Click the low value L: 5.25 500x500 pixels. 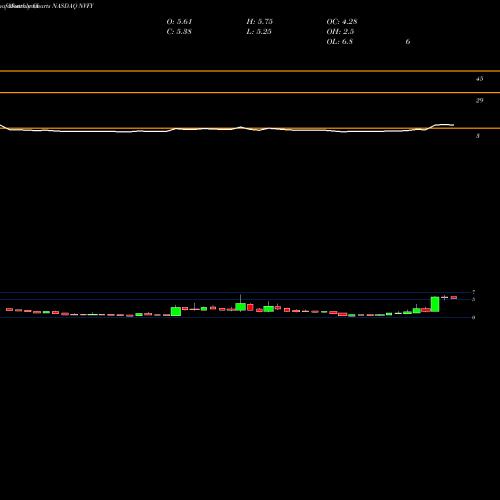259,32
